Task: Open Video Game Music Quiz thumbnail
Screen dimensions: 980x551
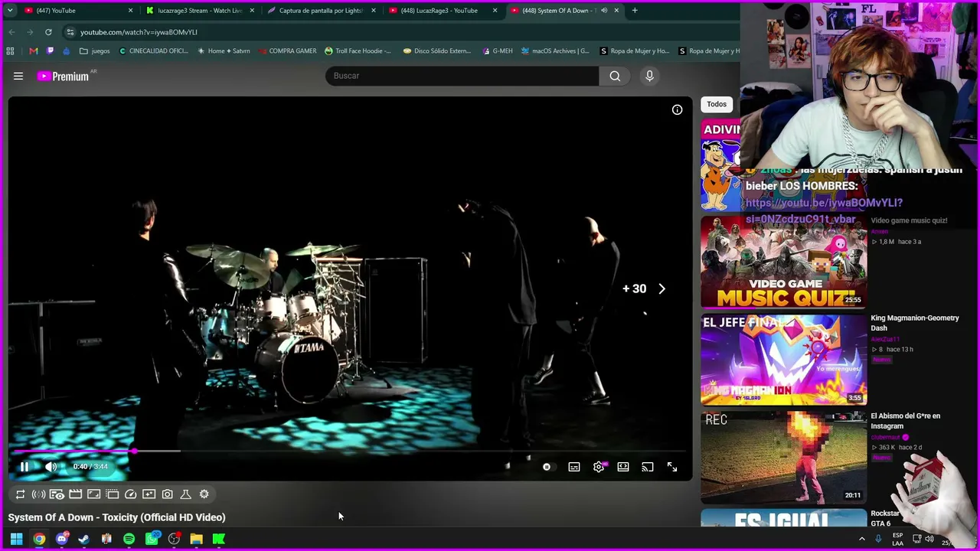Action: point(784,262)
